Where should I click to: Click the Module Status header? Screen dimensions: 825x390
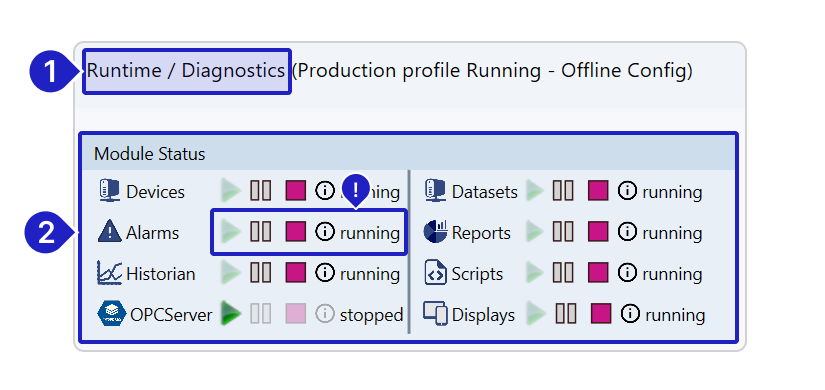pyautogui.click(x=408, y=154)
